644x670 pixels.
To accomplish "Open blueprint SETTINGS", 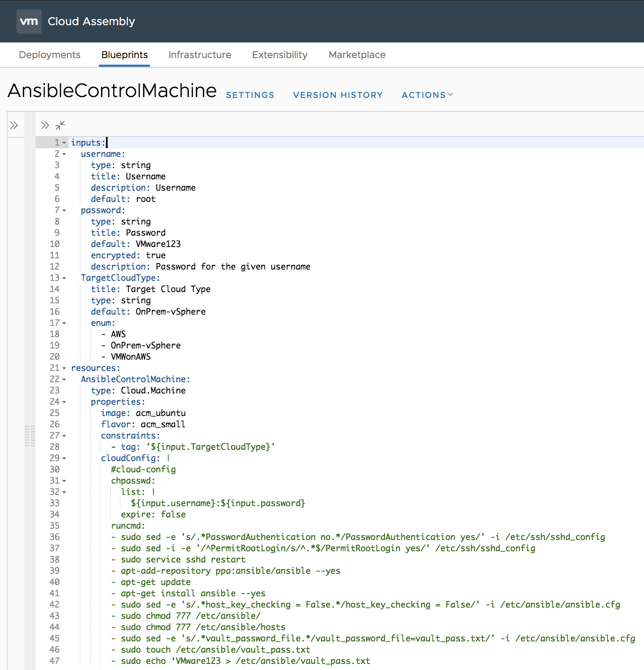I will click(250, 95).
